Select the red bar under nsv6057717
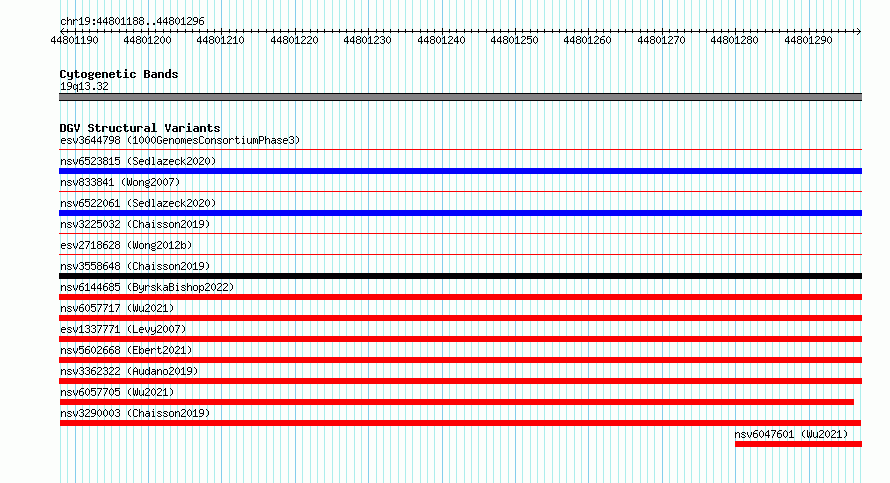 click(460, 318)
